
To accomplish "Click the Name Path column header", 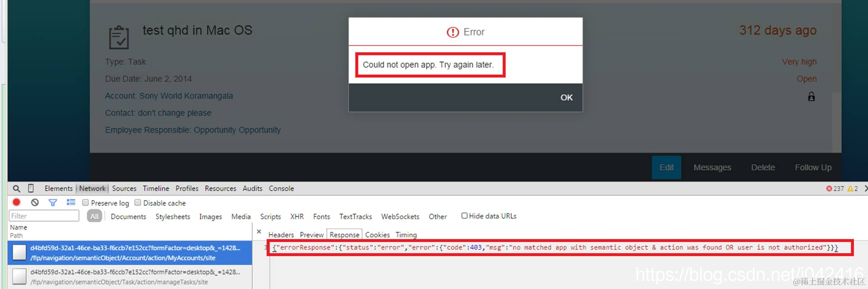I will [x=130, y=231].
